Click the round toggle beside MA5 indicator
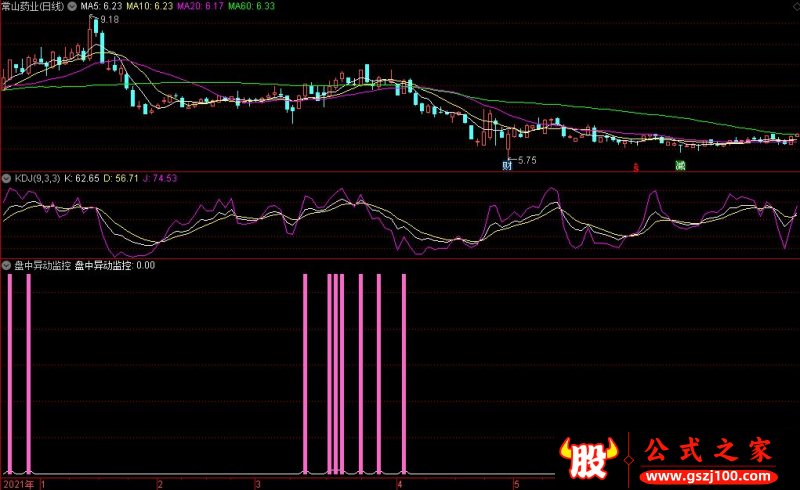800x490 pixels. coord(72,6)
